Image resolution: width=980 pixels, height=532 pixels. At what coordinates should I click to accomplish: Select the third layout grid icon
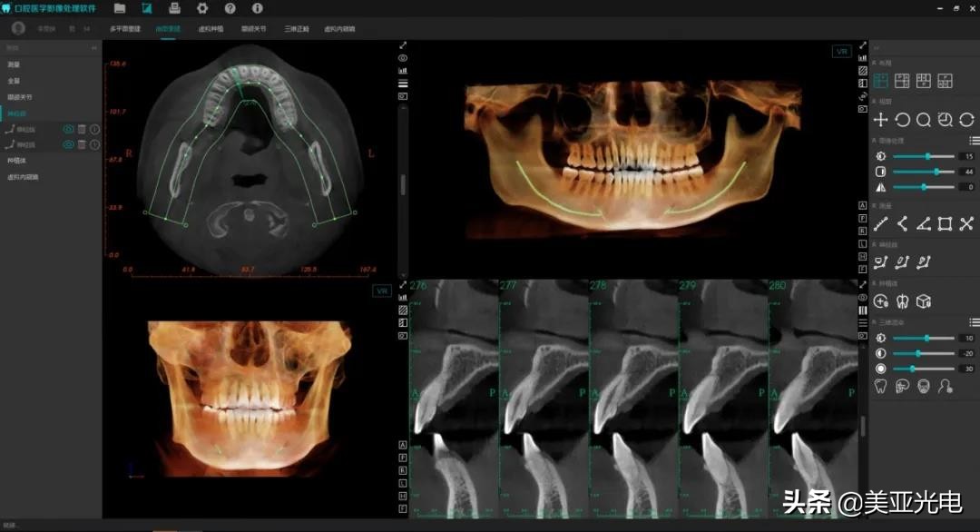923,80
